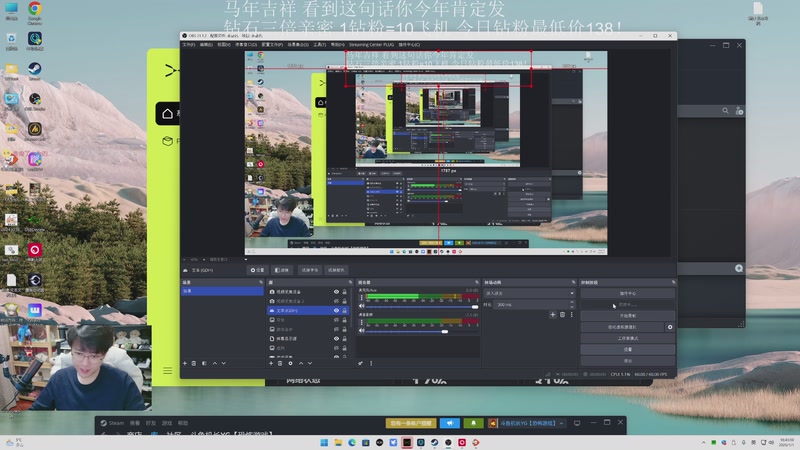Open the 工具(T) menu in OBS
The height and width of the screenshot is (450, 800).
tap(319, 45)
